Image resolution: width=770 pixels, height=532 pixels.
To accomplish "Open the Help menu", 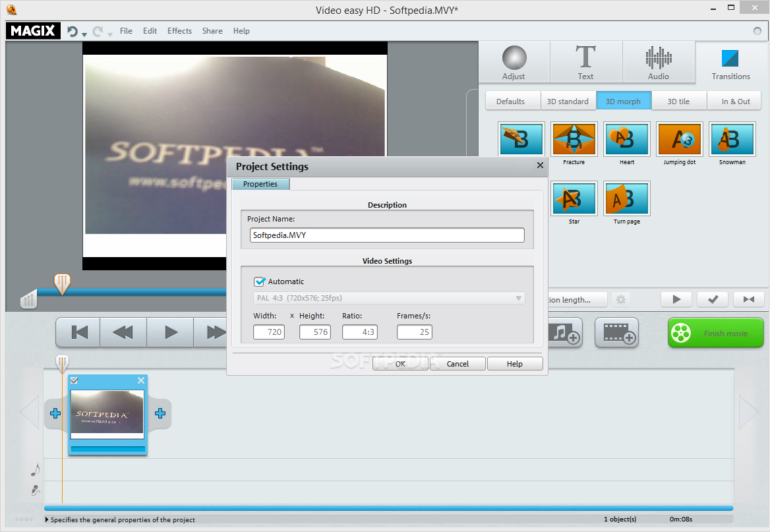I will point(241,30).
